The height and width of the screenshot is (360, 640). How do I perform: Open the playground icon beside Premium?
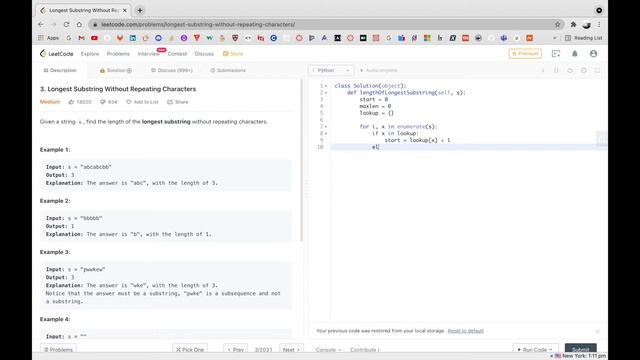point(556,54)
